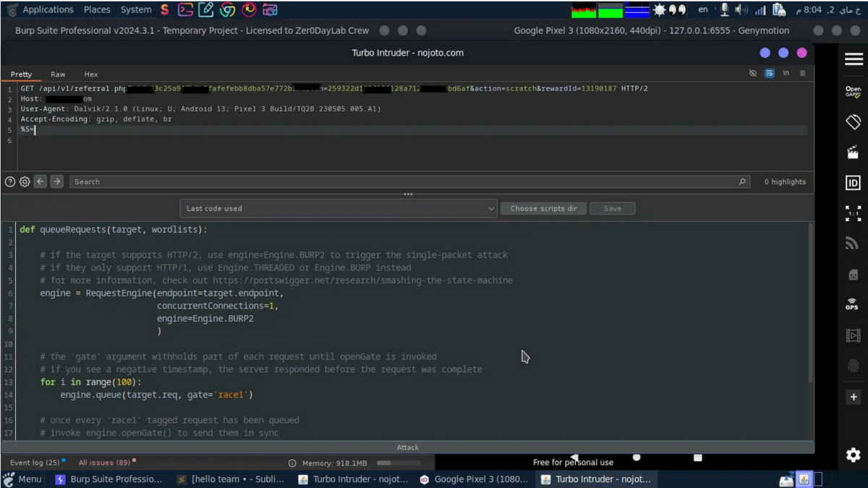
Task: Go to next search match arrow
Action: 56,182
